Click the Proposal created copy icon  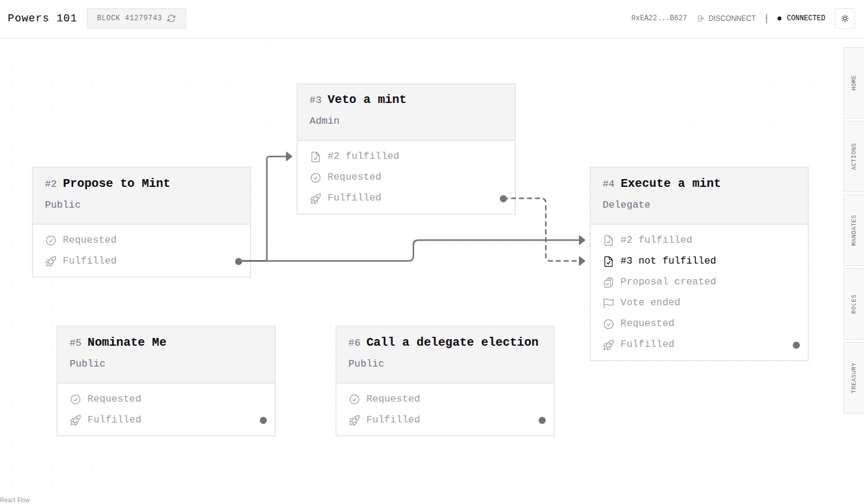(x=608, y=281)
